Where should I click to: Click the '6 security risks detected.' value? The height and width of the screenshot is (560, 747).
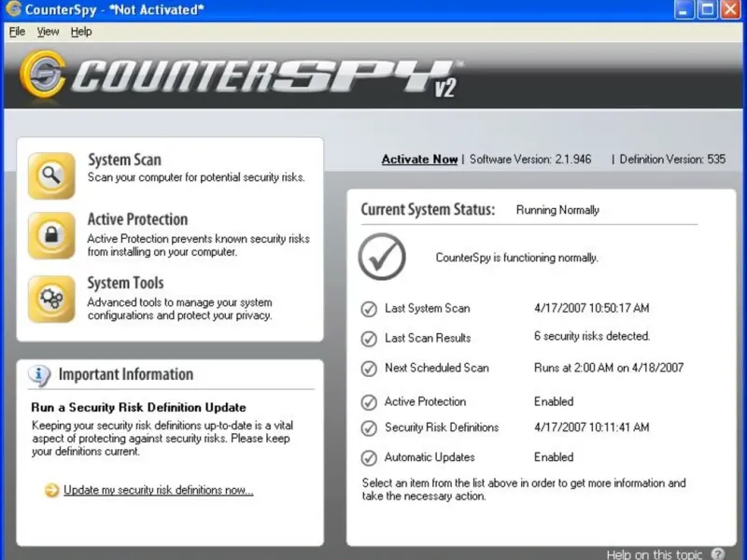coord(592,336)
